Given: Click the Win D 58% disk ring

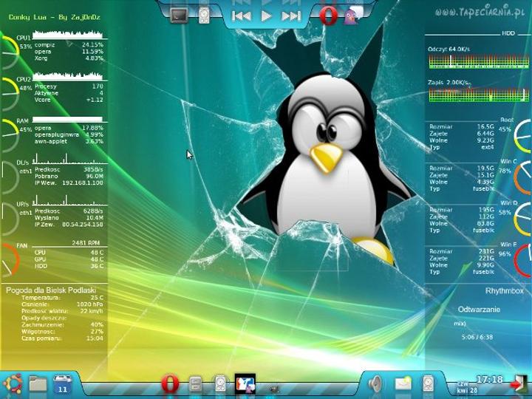Looking at the screenshot, I should (x=522, y=219).
